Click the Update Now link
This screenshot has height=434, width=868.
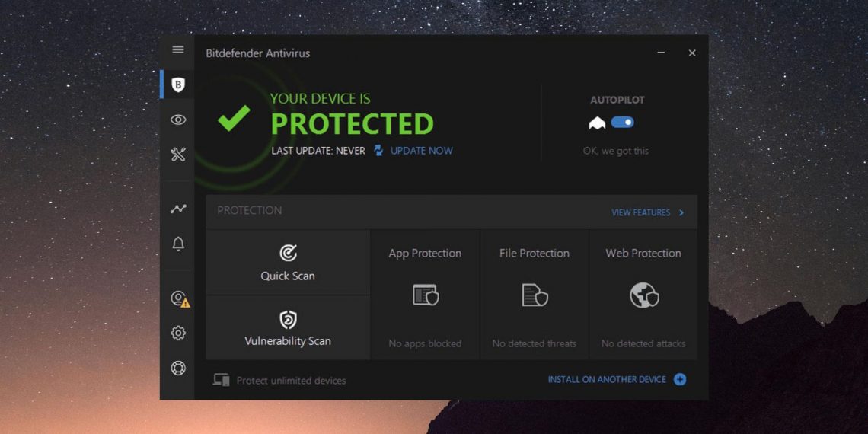421,151
